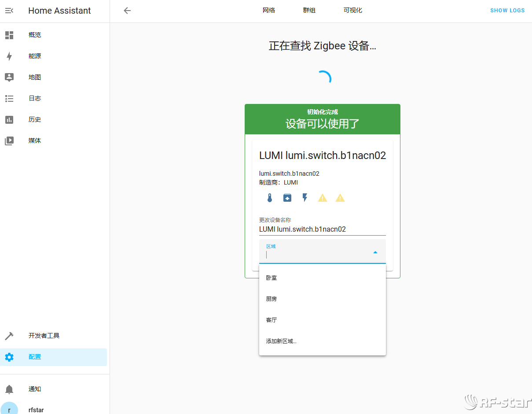The image size is (532, 414).
Task: Click the update package entity icon
Action: pos(287,198)
